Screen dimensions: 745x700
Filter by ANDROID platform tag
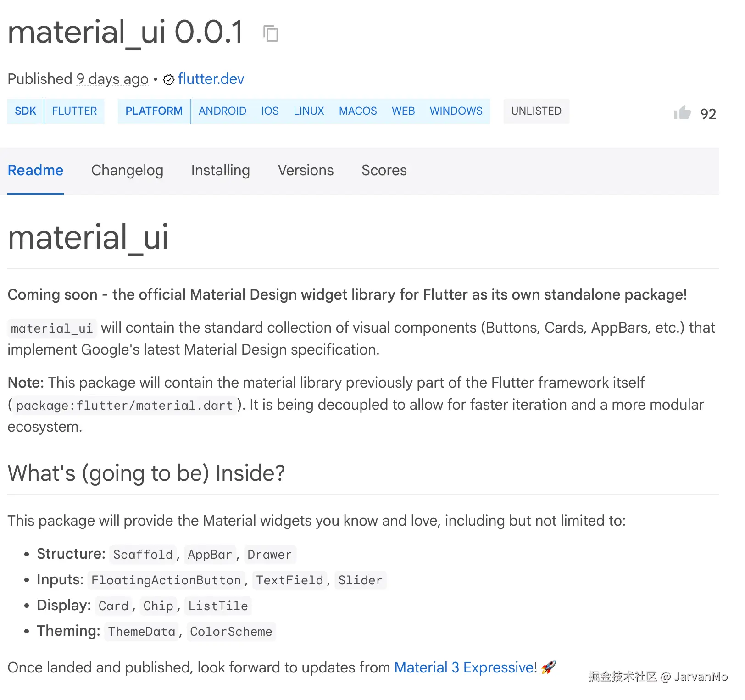pos(222,111)
